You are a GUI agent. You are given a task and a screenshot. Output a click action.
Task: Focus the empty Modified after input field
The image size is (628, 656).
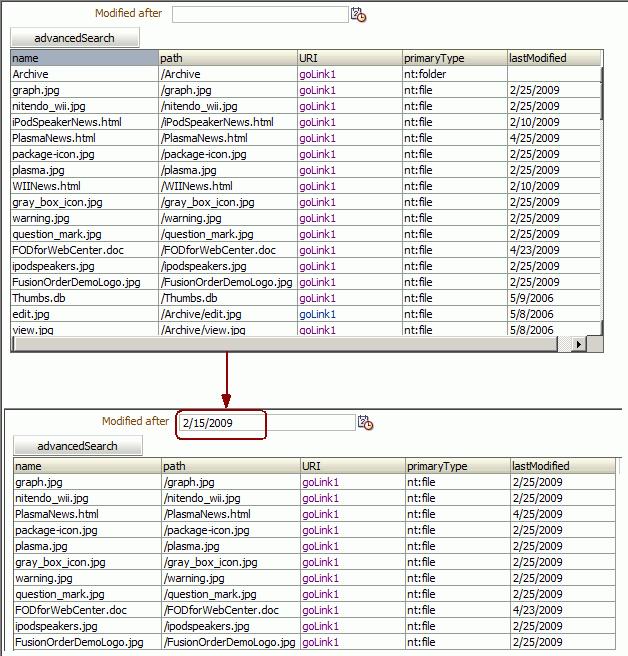tap(260, 15)
